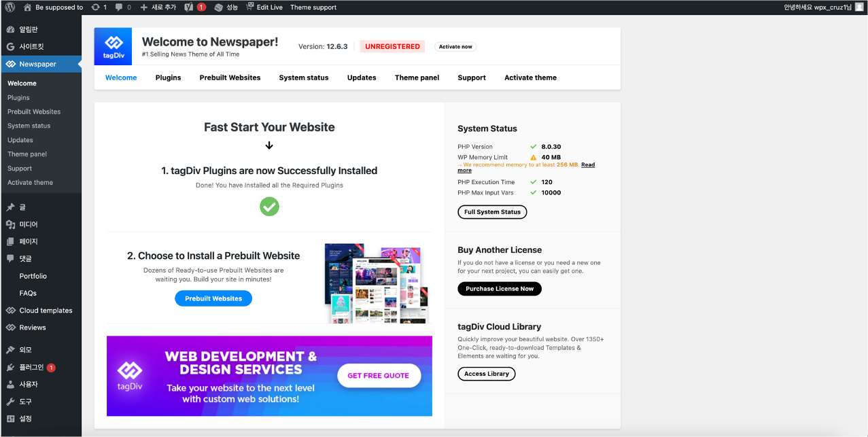Click the tagDiv logo in header
Viewport: 868px width, 437px height.
pos(113,46)
